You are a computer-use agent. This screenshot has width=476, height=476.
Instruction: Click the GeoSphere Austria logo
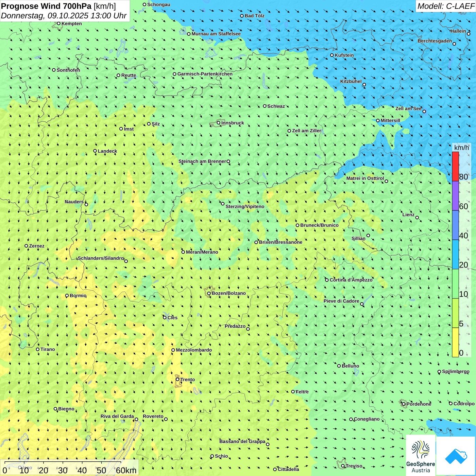421,456
